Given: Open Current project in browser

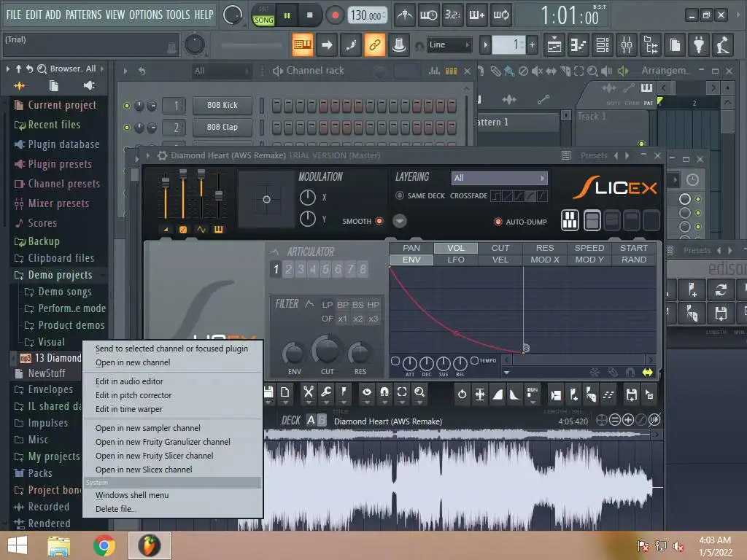Looking at the screenshot, I should click(62, 105).
